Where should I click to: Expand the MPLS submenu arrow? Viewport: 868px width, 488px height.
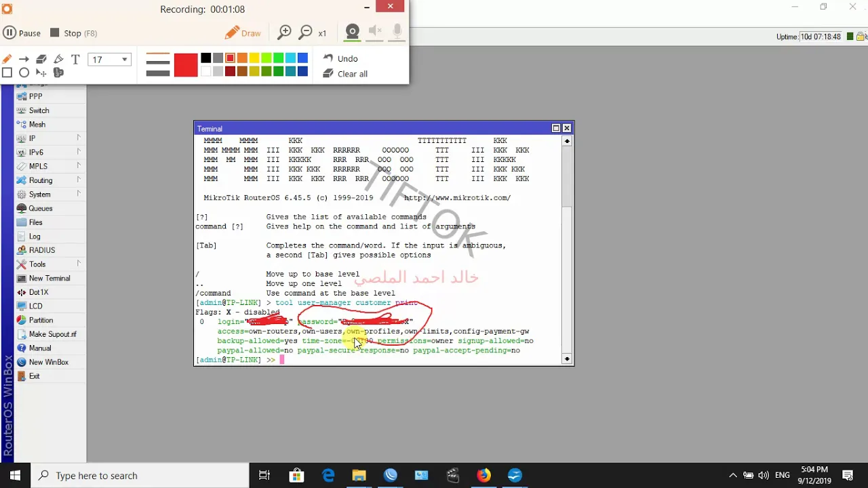pos(79,166)
